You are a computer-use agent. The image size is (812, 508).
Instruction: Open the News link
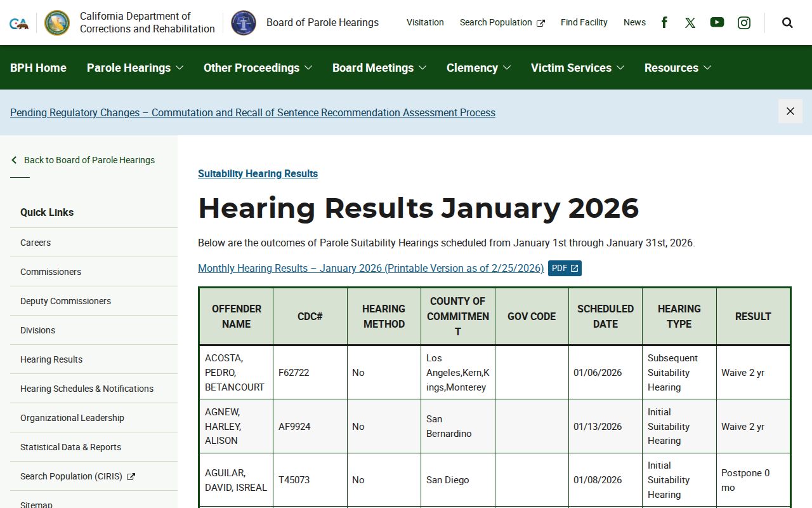[634, 22]
